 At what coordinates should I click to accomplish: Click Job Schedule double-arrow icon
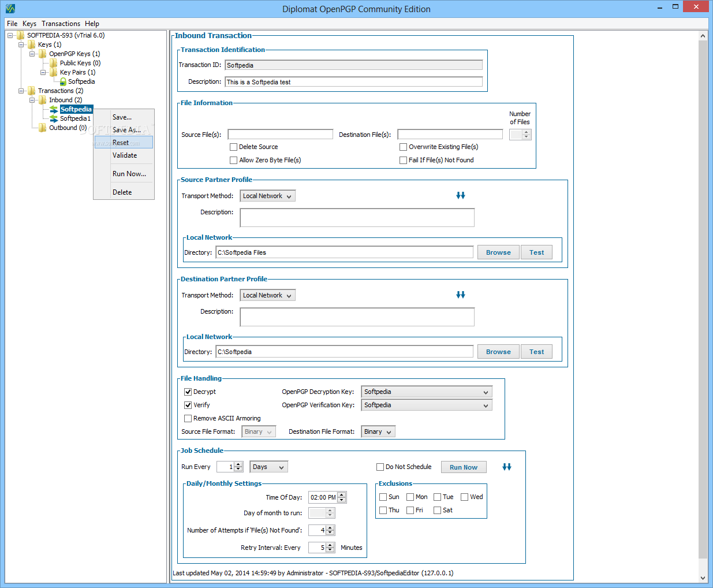[507, 467]
